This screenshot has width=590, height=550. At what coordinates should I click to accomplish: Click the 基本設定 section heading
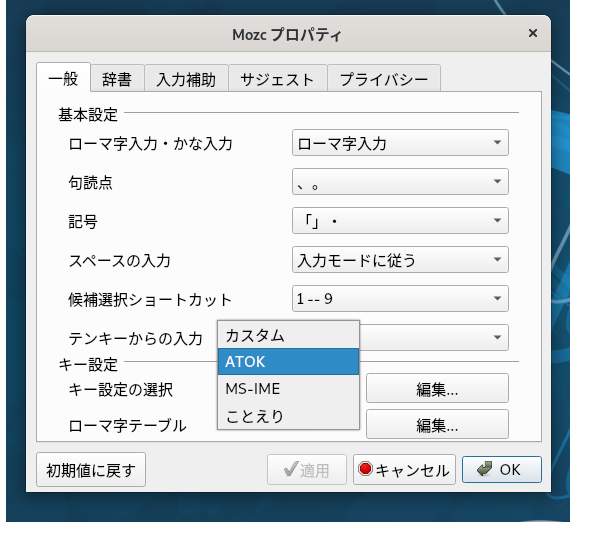pyautogui.click(x=88, y=115)
